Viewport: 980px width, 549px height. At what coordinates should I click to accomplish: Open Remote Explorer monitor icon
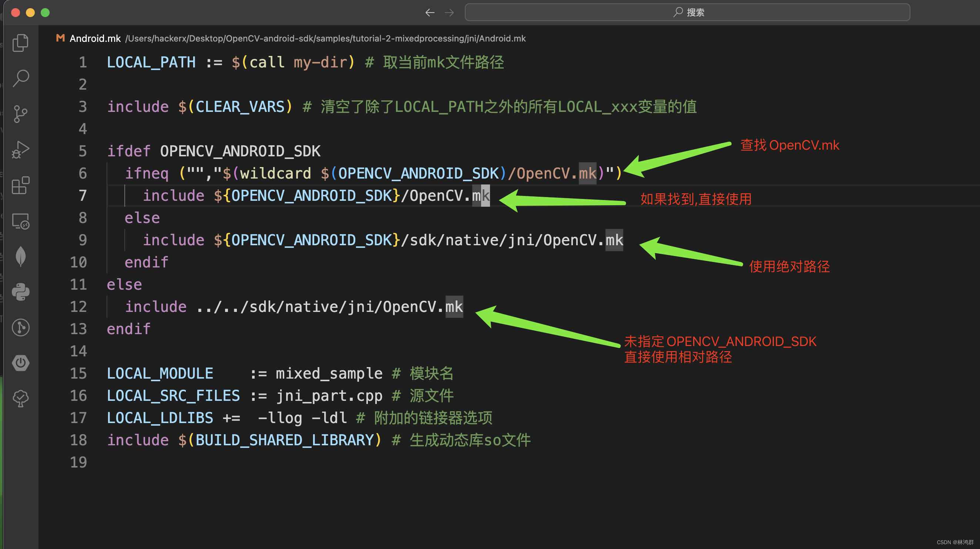21,221
